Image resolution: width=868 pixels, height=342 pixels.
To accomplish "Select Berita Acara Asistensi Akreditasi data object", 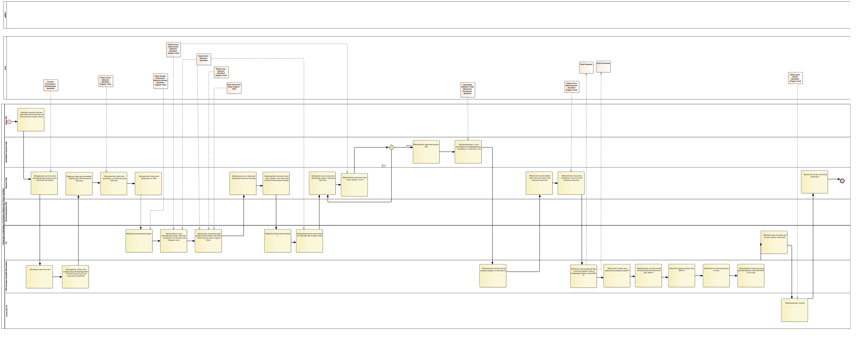I will (221, 72).
